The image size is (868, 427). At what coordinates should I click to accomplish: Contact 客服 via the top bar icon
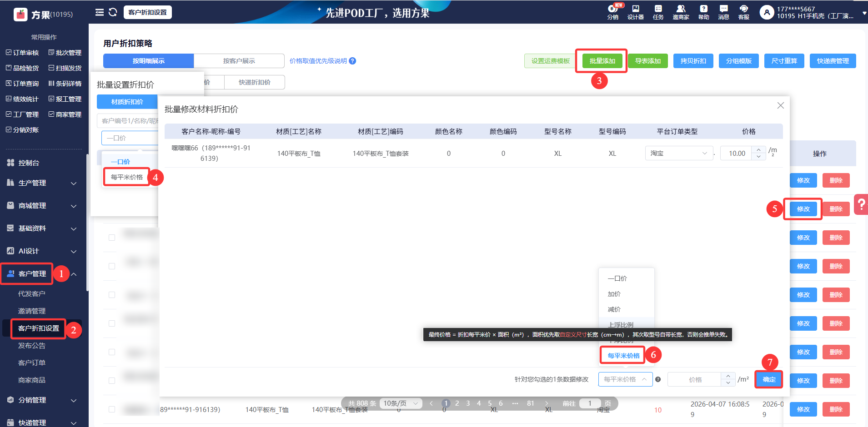744,12
